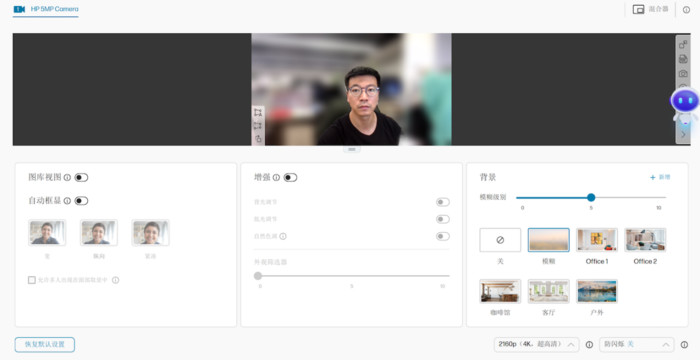The width and height of the screenshot is (700, 360).
Task: Show info next to the anti-flicker dropdown
Action: click(684, 345)
